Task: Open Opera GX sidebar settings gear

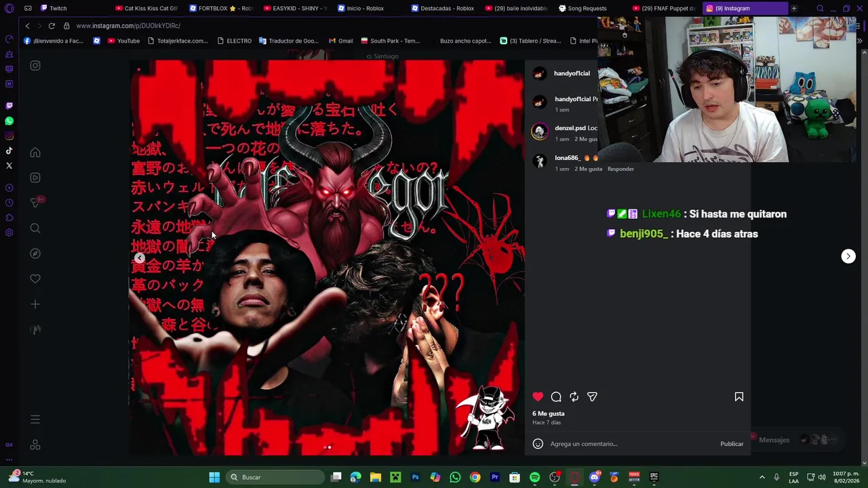Action: click(9, 232)
